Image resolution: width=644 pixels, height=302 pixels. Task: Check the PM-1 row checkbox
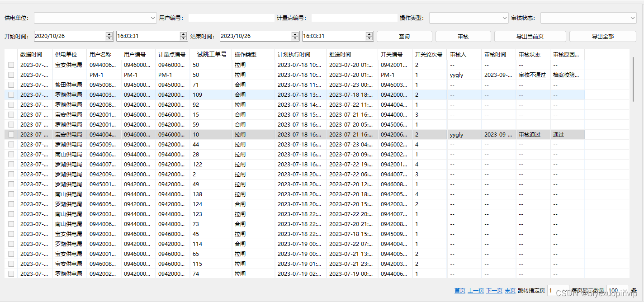(11, 75)
